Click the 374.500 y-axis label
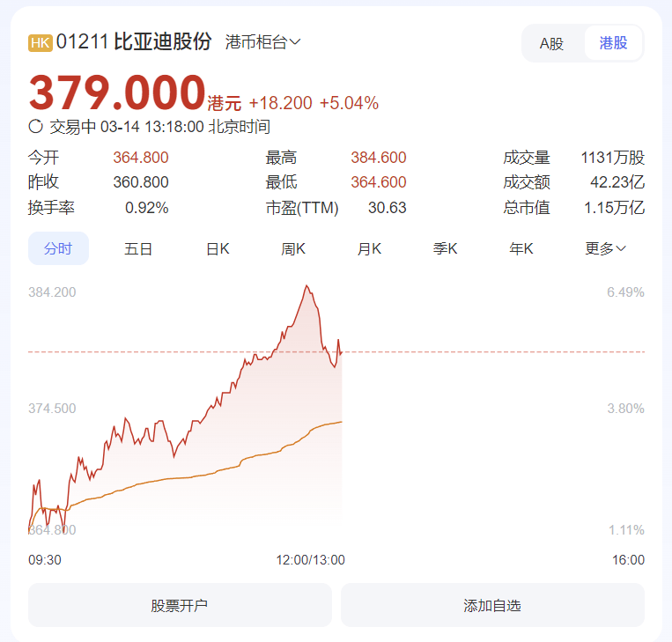 (x=52, y=409)
